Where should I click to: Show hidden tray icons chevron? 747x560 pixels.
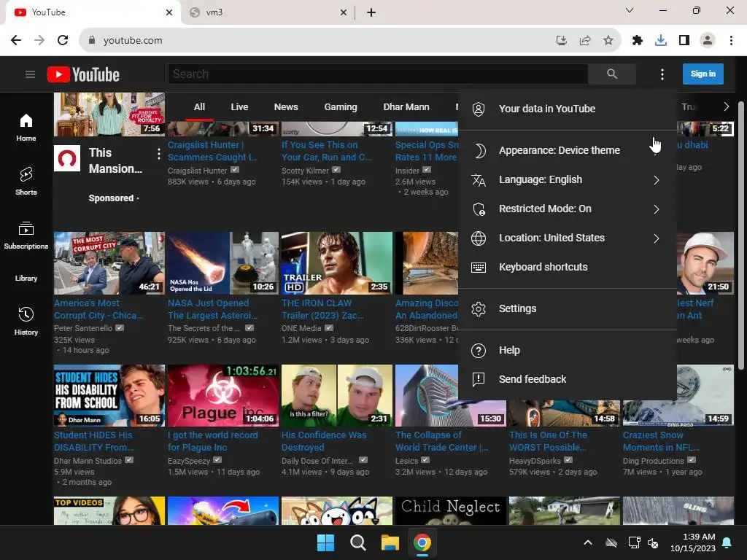pyautogui.click(x=588, y=542)
